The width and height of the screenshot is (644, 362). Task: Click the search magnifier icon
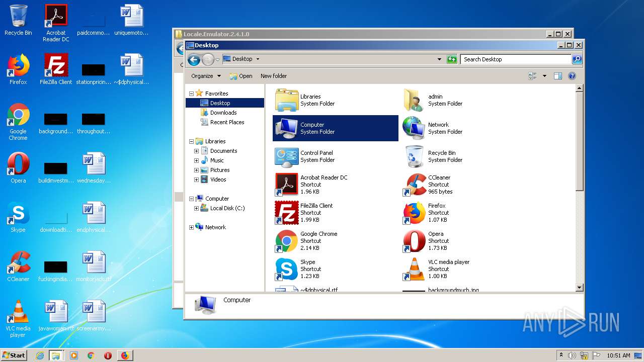pos(577,59)
